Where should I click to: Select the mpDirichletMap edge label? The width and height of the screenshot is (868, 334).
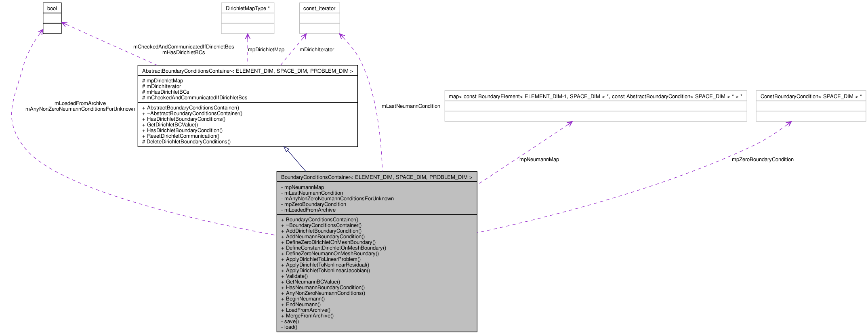point(266,50)
